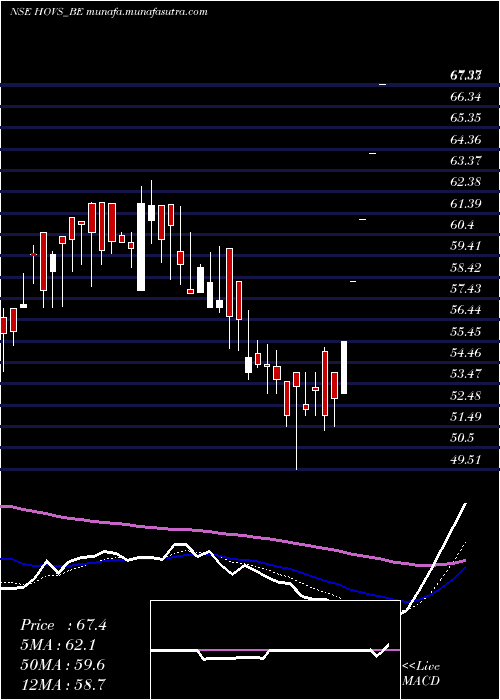Click the 50.5 price axis label
Screen dimensions: 500x700
coord(462,438)
